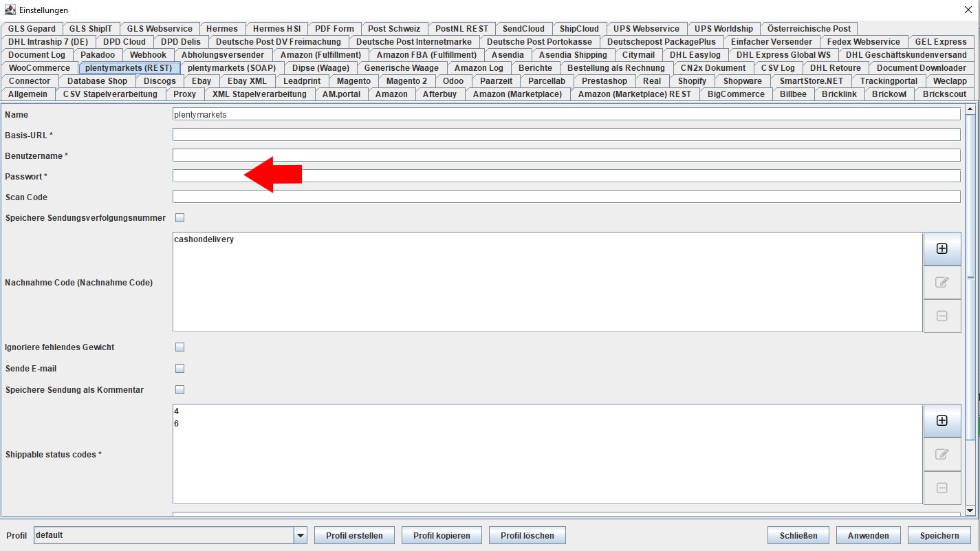Switch to the SendCloud tab
The image size is (980, 551).
[523, 29]
